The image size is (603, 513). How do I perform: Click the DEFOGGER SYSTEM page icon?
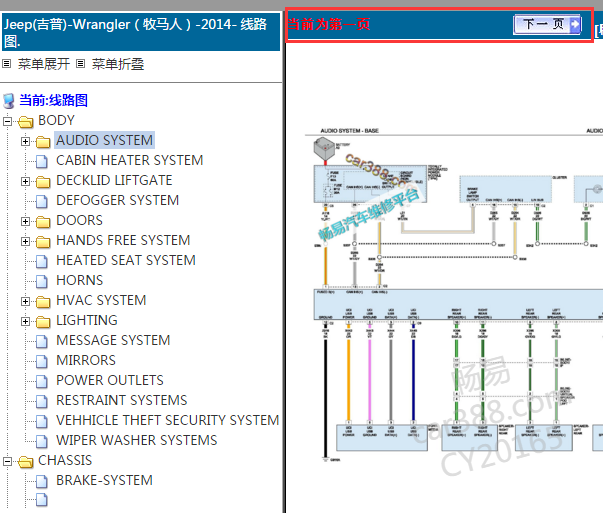point(42,202)
